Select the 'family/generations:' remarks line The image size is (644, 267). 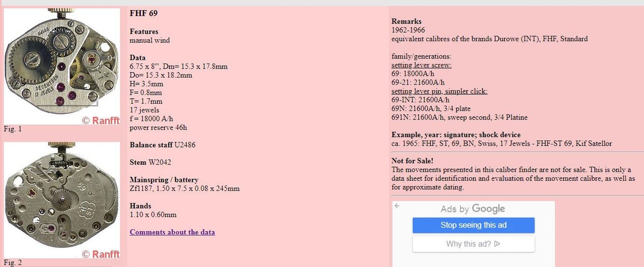(421, 56)
